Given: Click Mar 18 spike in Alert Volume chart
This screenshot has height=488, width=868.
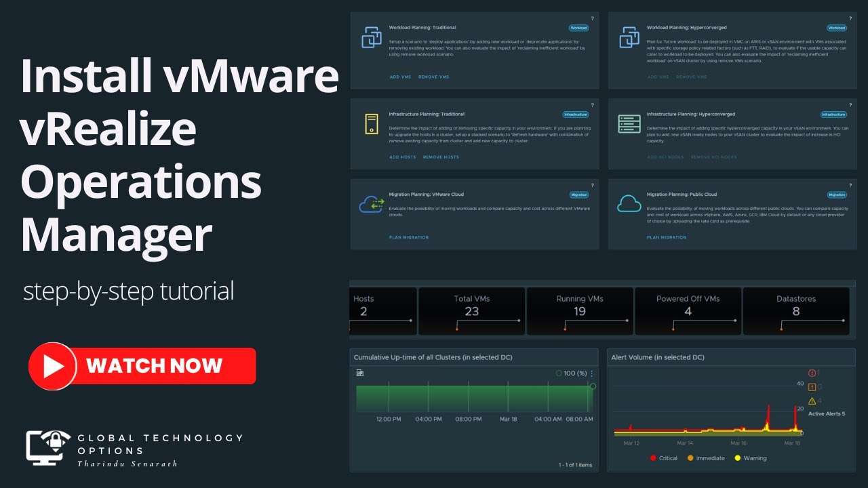Looking at the screenshot, I should 795,419.
